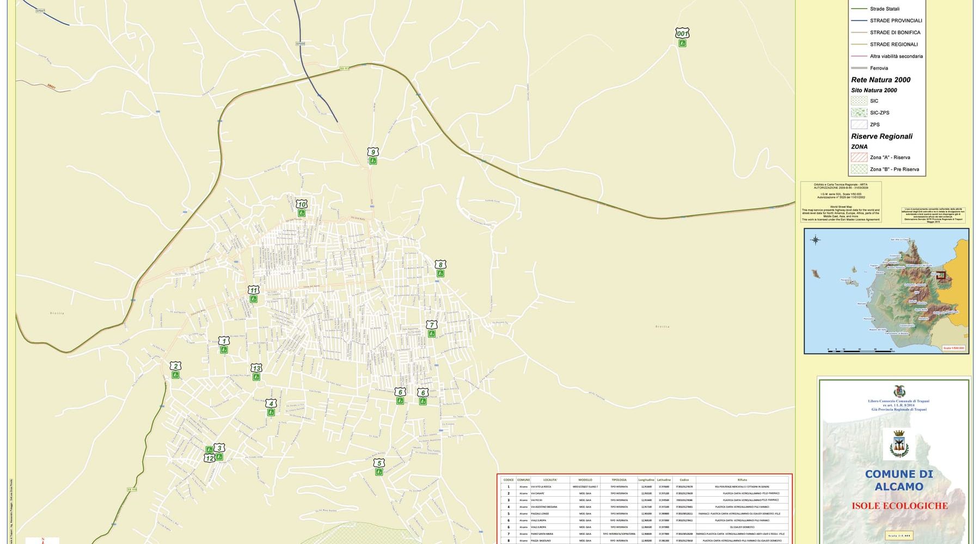
Task: Select ecological island marker number 9
Action: (372, 156)
